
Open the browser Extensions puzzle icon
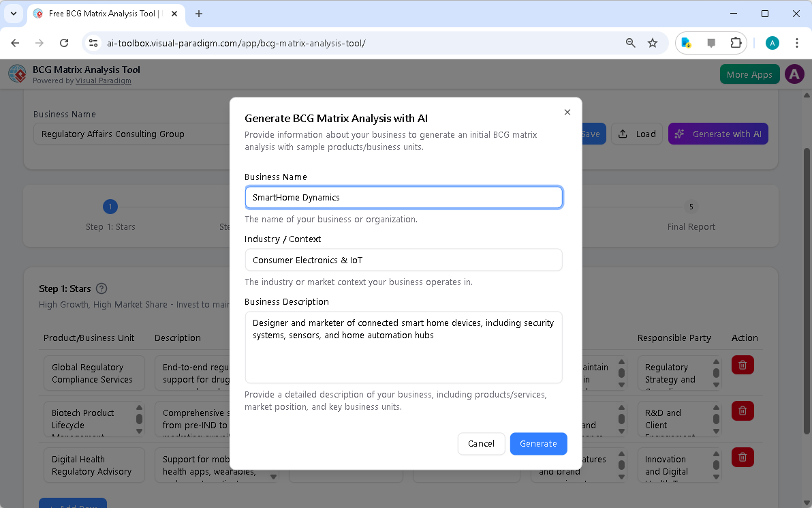coord(736,43)
